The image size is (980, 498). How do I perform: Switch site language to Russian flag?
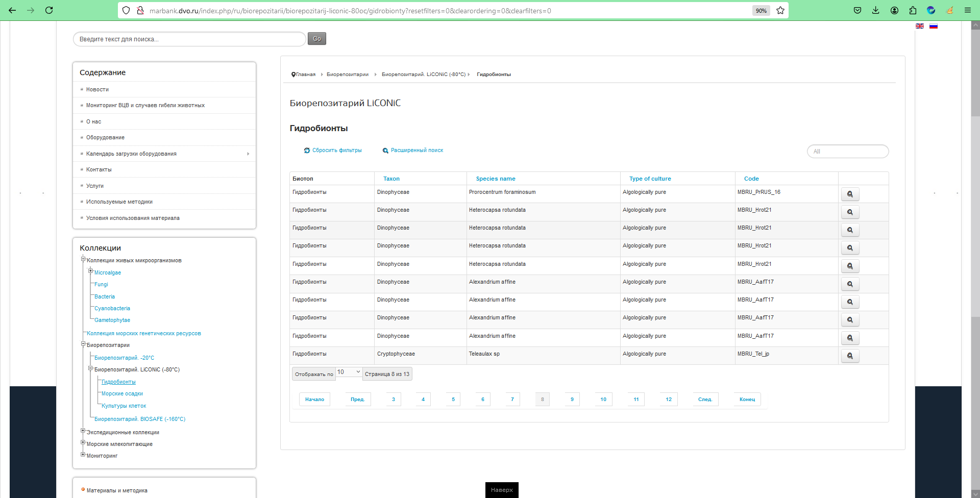pyautogui.click(x=934, y=26)
